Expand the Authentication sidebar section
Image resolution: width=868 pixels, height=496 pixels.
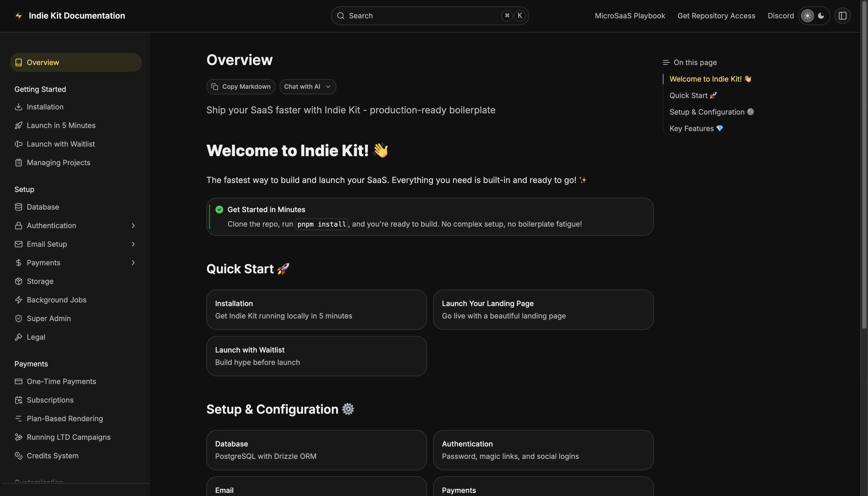pyautogui.click(x=133, y=226)
